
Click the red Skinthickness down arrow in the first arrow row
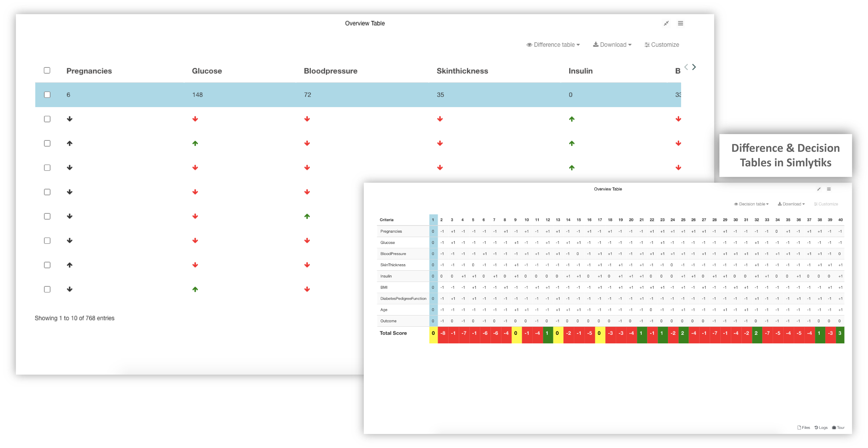[x=440, y=119]
